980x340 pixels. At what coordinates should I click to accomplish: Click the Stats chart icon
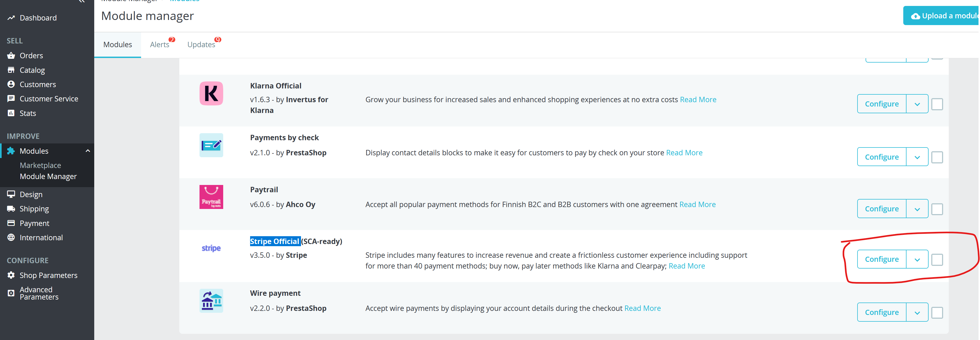point(11,113)
